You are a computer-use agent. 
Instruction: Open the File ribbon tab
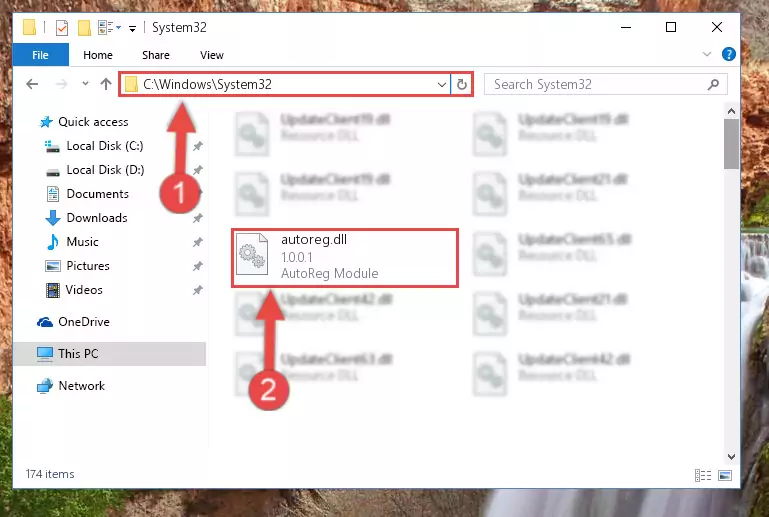pyautogui.click(x=40, y=55)
